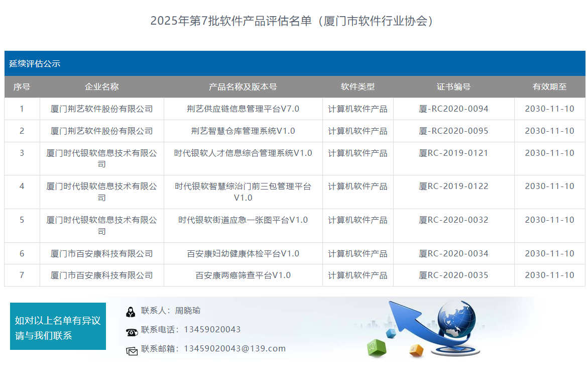The width and height of the screenshot is (588, 371).
Task: Click the contact person icon
Action: point(131,312)
